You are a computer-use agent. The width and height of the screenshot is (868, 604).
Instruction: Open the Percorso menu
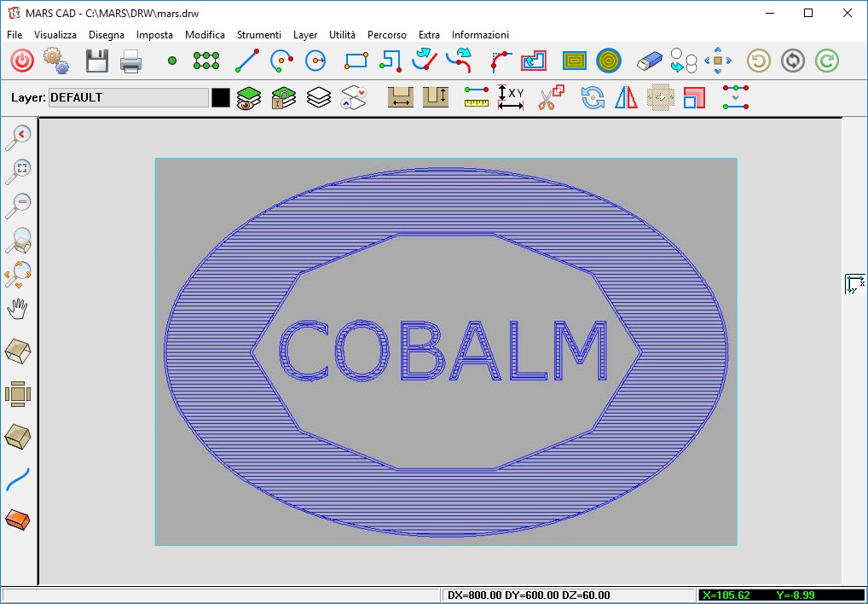click(x=387, y=34)
